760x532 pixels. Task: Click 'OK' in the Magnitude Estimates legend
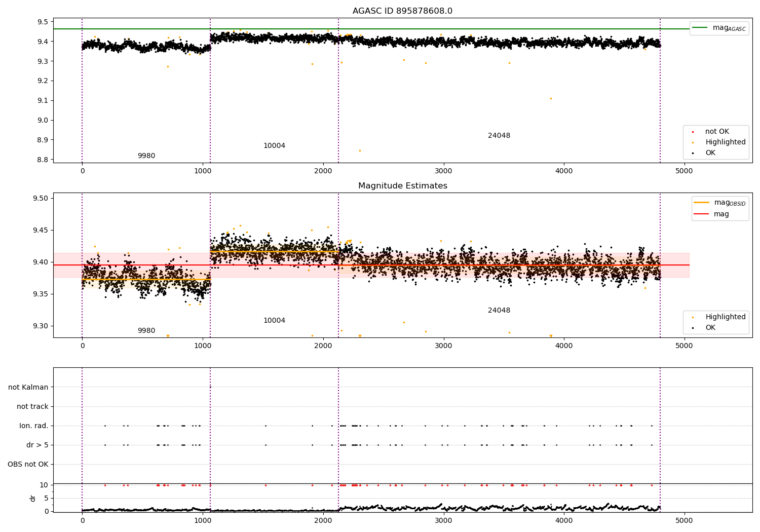tap(710, 328)
